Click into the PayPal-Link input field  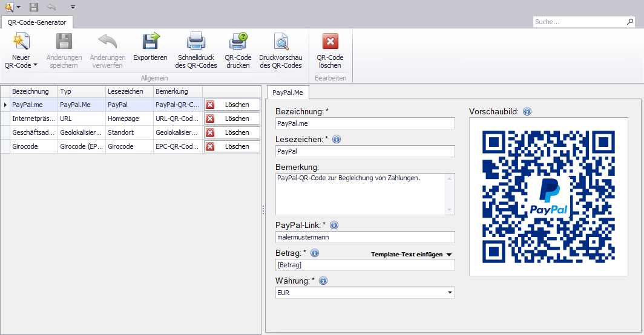click(x=365, y=237)
